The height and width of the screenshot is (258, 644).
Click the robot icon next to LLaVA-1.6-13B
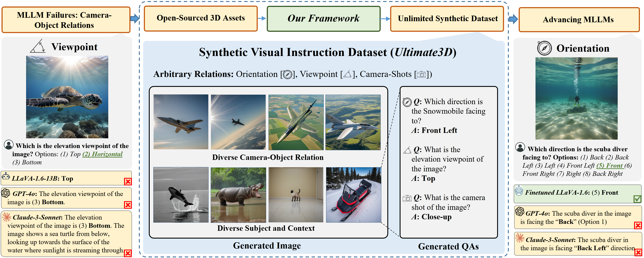6,177
